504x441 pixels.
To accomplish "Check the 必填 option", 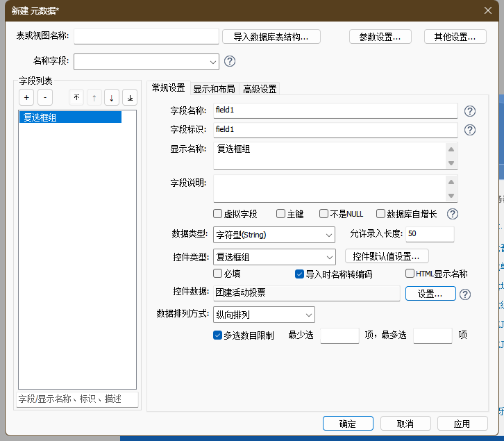I will click(218, 274).
